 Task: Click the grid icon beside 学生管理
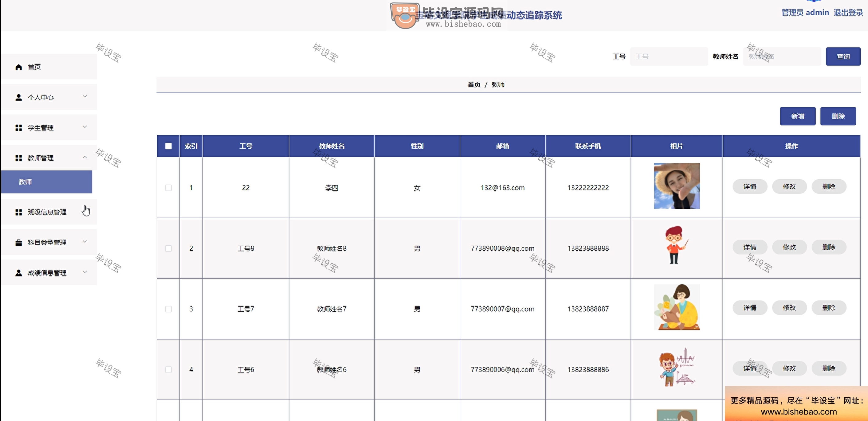[18, 128]
